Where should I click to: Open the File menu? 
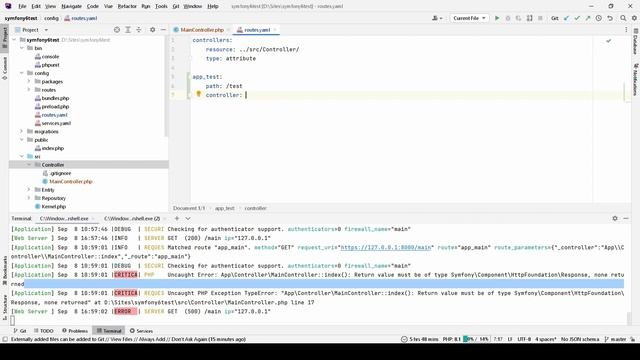pyautogui.click(x=22, y=6)
